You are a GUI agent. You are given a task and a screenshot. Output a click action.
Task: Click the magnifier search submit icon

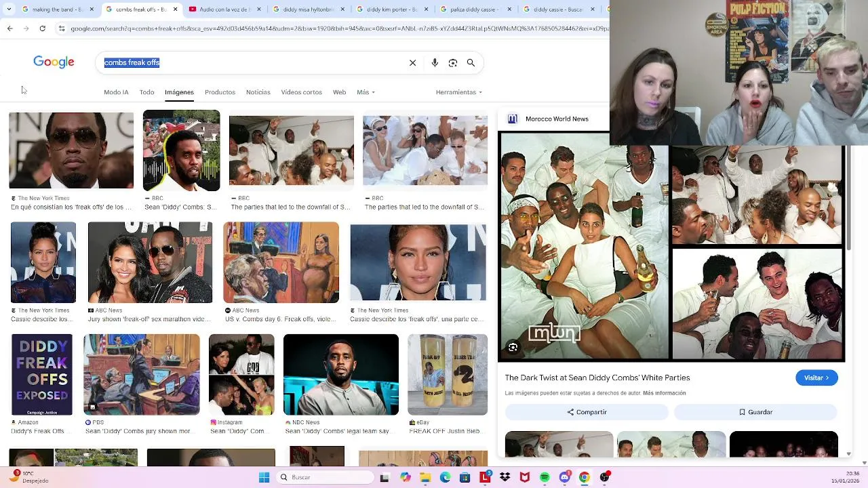(471, 62)
